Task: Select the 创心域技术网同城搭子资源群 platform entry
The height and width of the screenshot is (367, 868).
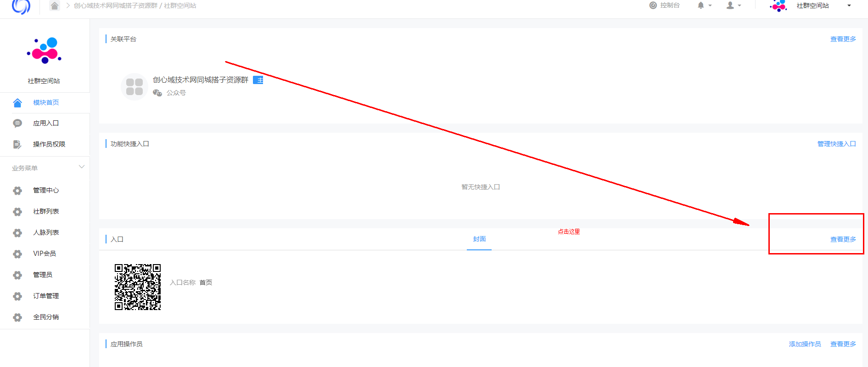Action: [192, 86]
